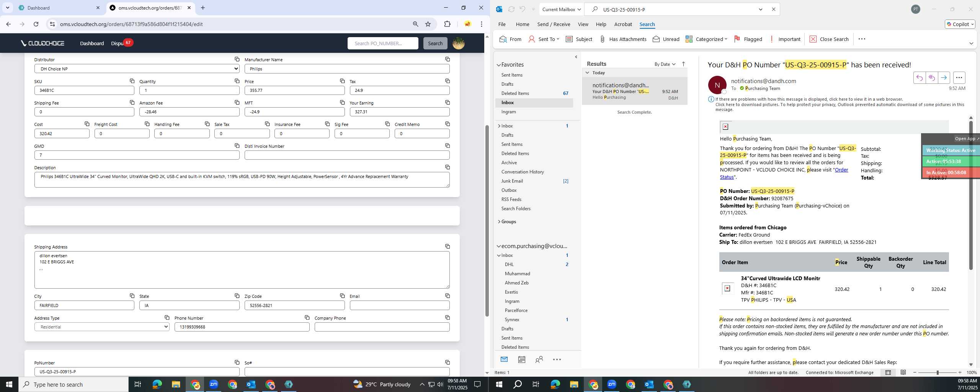
Task: Open Windows Start menu on left taskbar
Action: pyautogui.click(x=9, y=384)
